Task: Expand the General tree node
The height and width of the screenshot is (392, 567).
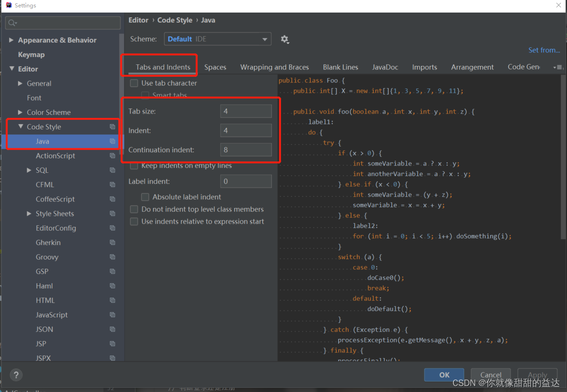Action: 20,83
